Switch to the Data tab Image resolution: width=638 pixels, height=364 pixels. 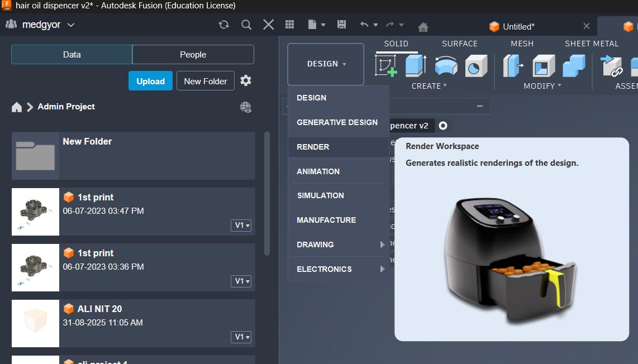pyautogui.click(x=72, y=55)
